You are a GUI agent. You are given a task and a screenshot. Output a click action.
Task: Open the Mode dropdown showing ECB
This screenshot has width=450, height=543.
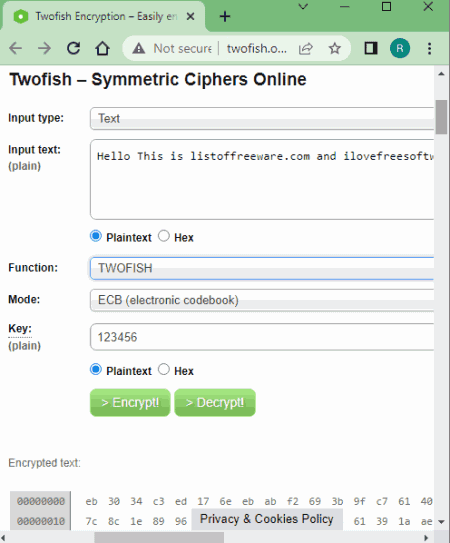262,300
